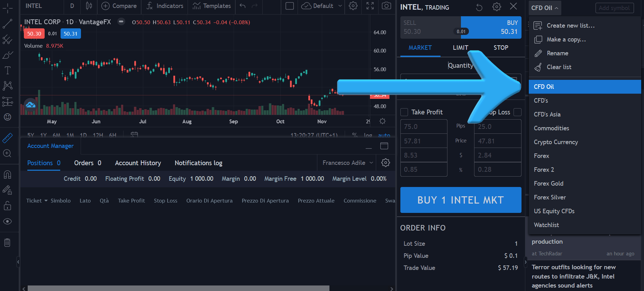644x291 pixels.
Task: Remove drawings with trash icon
Action: tap(7, 243)
